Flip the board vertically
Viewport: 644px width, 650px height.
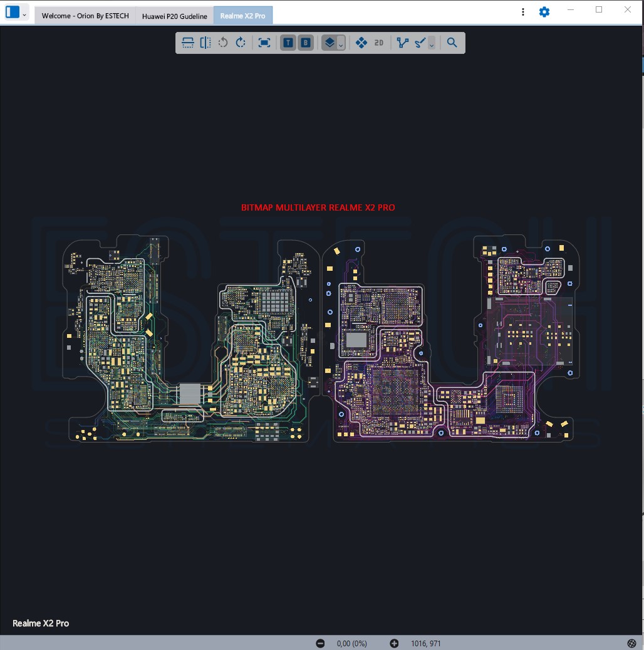(x=188, y=43)
